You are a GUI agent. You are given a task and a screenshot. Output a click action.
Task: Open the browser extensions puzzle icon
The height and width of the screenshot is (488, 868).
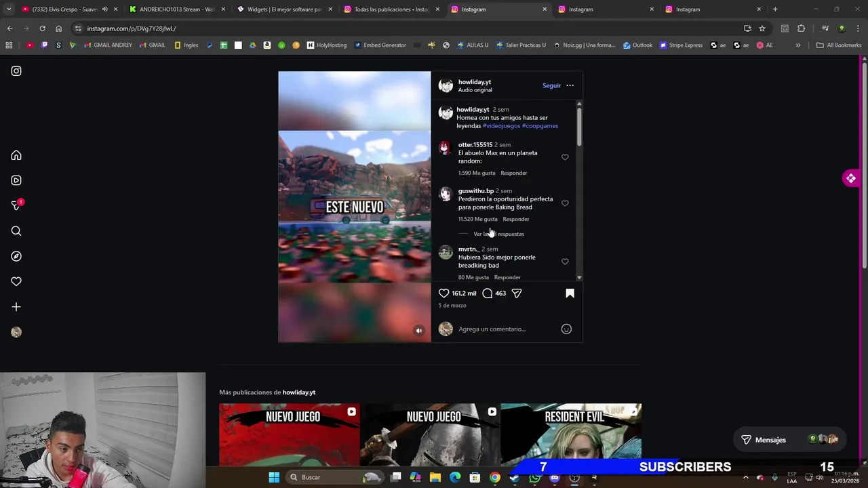(801, 28)
